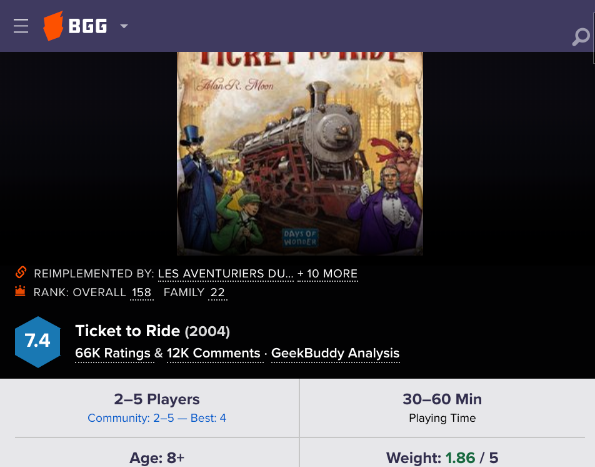The height and width of the screenshot is (467, 595).
Task: Open Les Aventuriers Du... reimplementation link
Action: click(x=226, y=274)
